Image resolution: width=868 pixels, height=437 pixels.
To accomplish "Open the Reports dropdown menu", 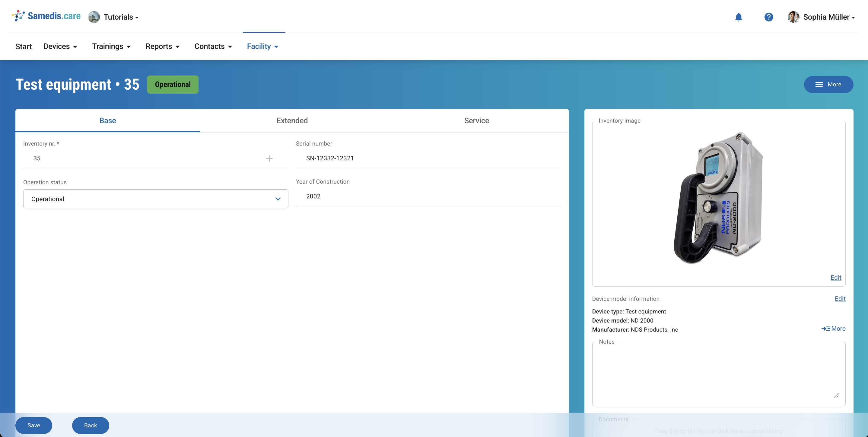I will [162, 47].
